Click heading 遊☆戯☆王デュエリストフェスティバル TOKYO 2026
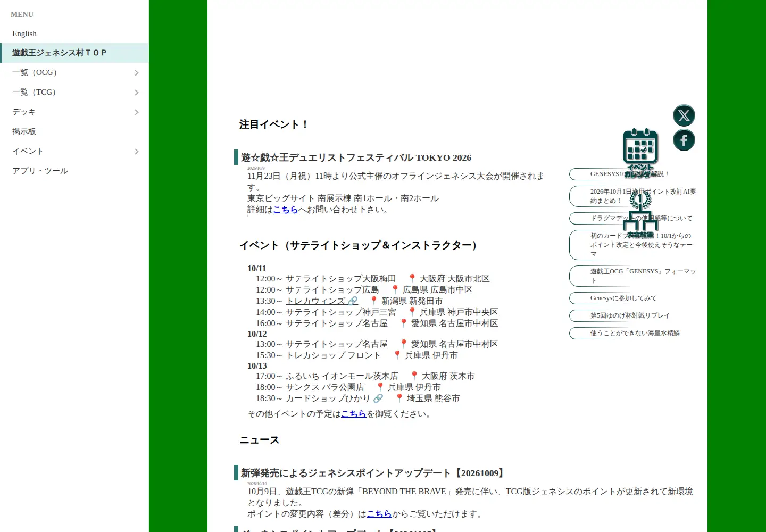This screenshot has height=532, width=766. [x=356, y=157]
